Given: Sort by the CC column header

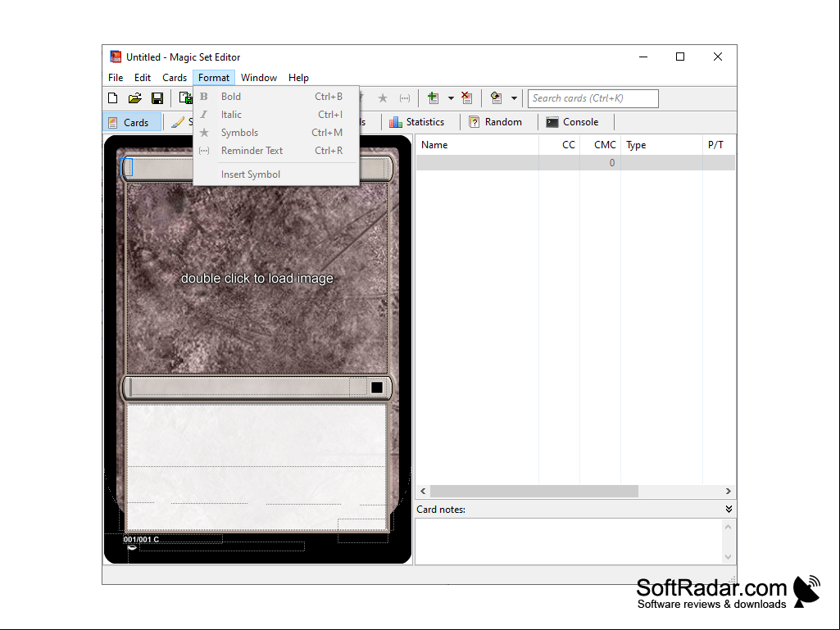Looking at the screenshot, I should click(x=559, y=145).
